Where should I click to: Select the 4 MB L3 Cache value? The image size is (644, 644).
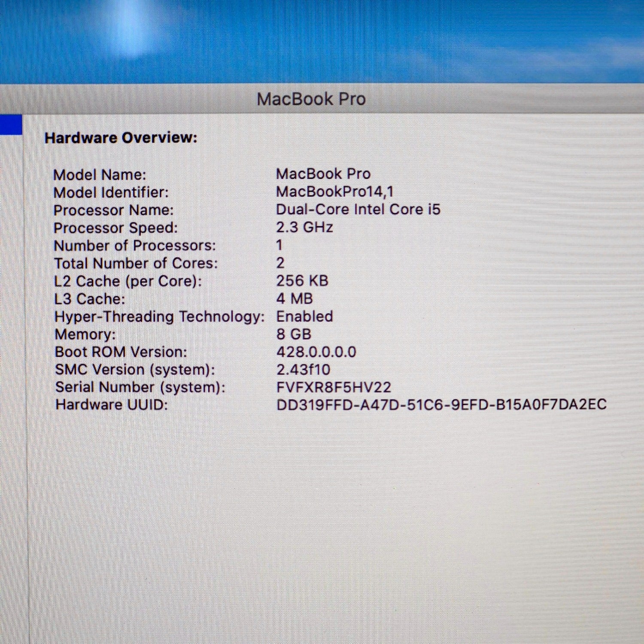click(x=295, y=298)
